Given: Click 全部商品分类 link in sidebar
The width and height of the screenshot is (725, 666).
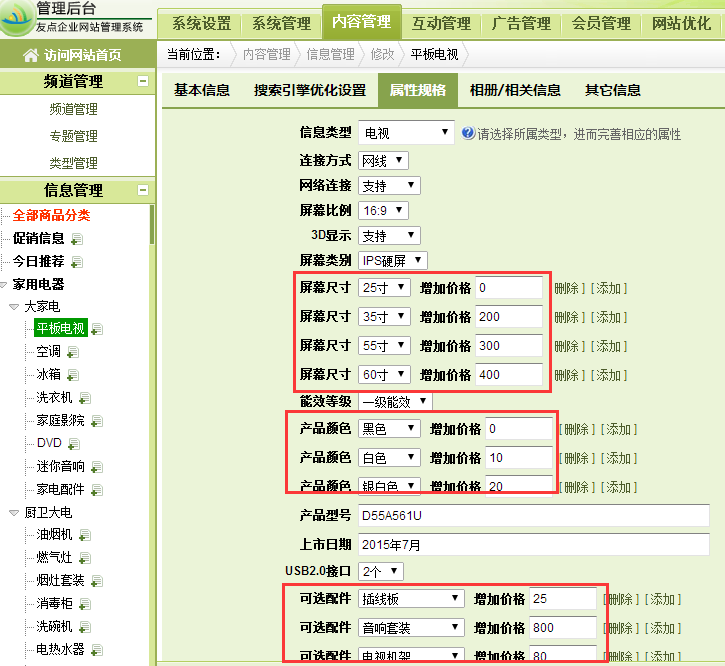Looking at the screenshot, I should click(51, 215).
